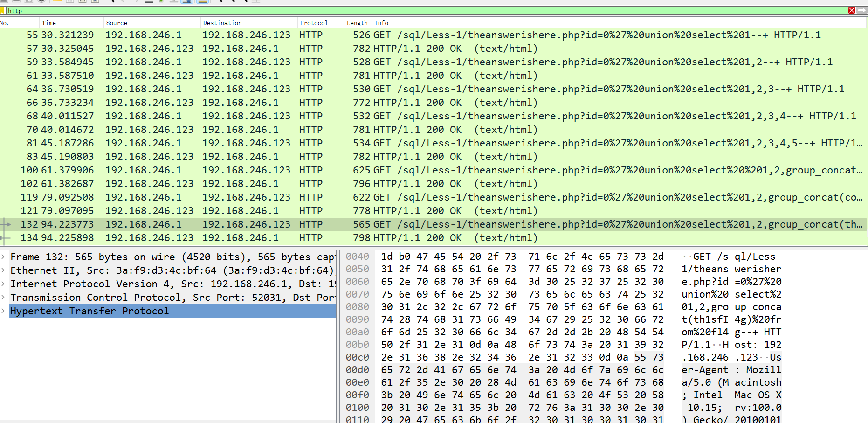Select the Transmission Control Protocol line
The image size is (868, 423).
172,298
